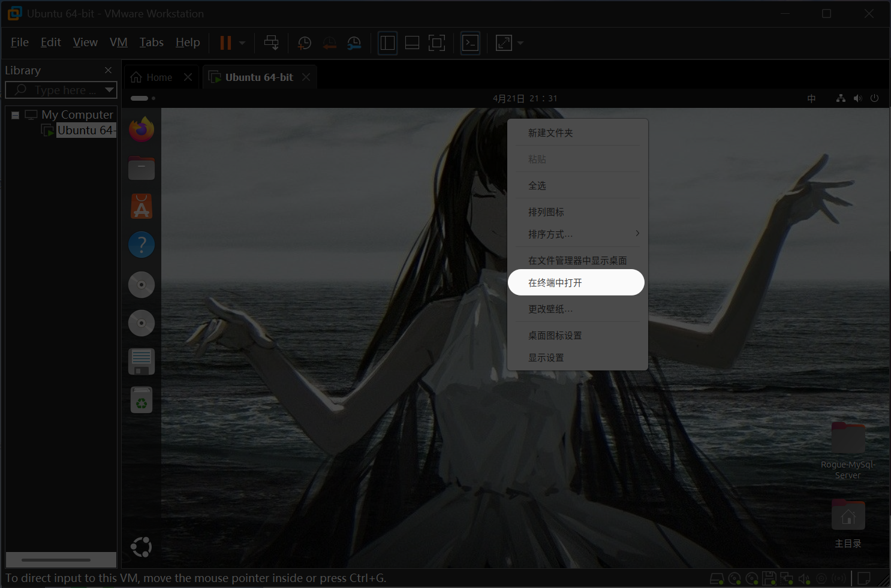Screen dimensions: 891x588
Task: Take a snapshot of the virtual machine
Action: coord(305,43)
